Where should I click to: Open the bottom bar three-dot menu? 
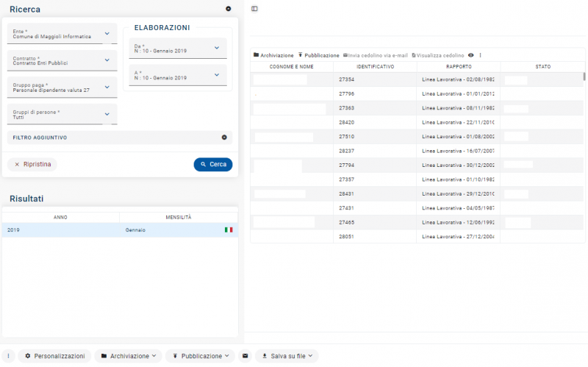[x=8, y=356]
